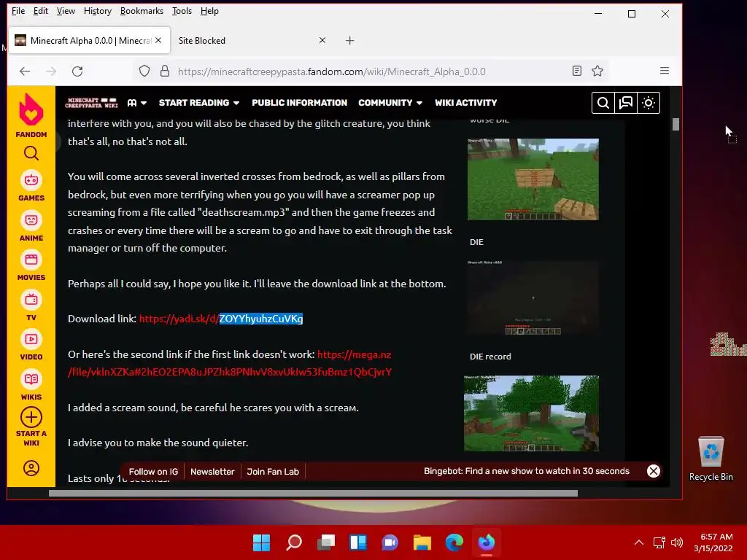Open the yadi.sk download link
Image resolution: width=747 pixels, height=560 pixels.
point(221,319)
